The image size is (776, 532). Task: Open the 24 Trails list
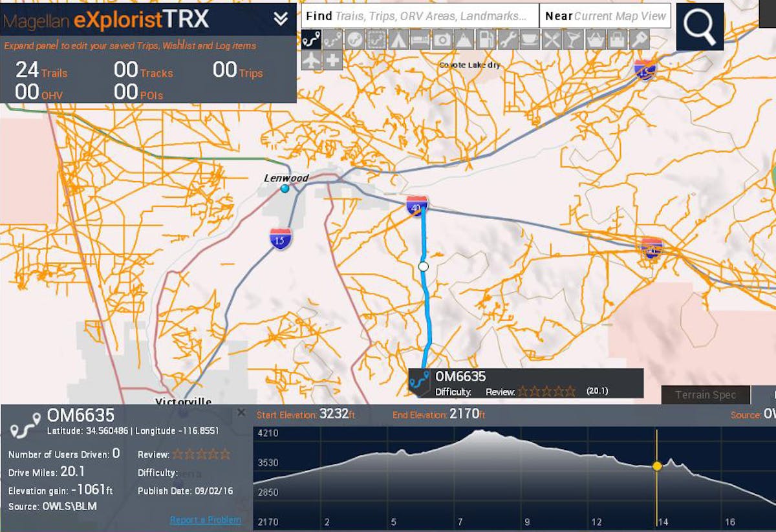(x=41, y=70)
